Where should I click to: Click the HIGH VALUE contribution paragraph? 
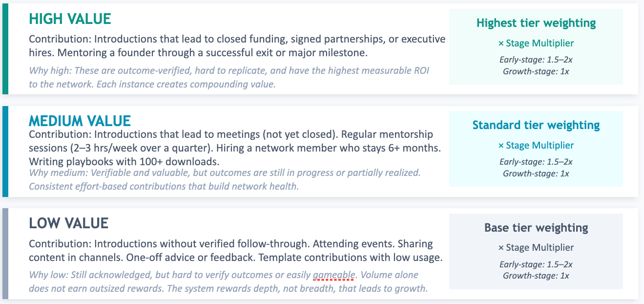pos(237,45)
